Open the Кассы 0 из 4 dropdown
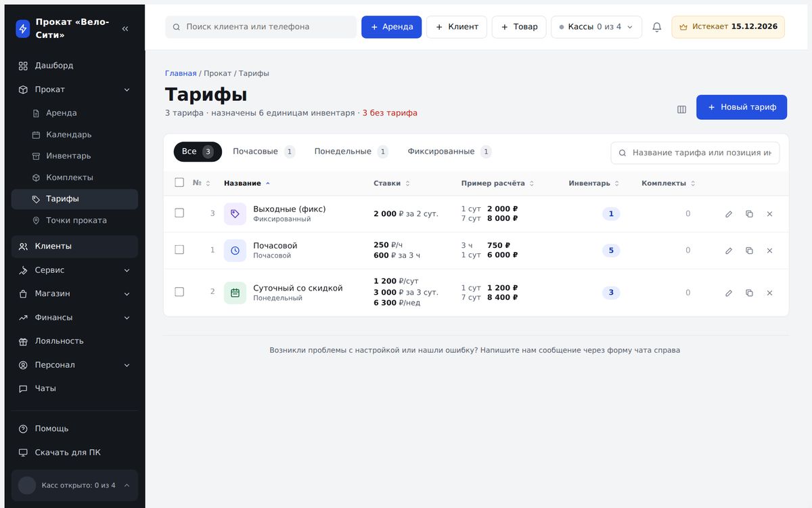The image size is (812, 508). (596, 27)
